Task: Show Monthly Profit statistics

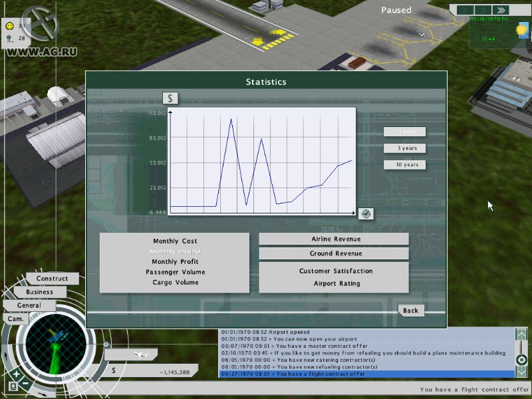Action: (175, 261)
